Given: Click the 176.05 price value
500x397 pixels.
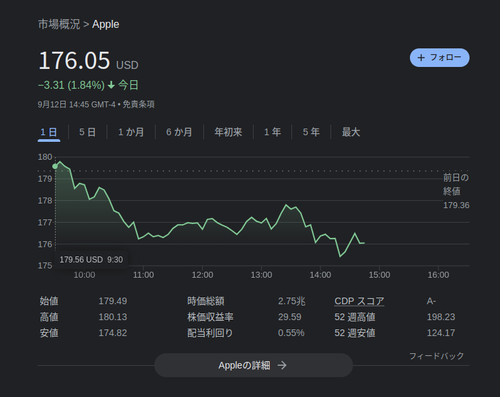Looking at the screenshot, I should (x=74, y=60).
